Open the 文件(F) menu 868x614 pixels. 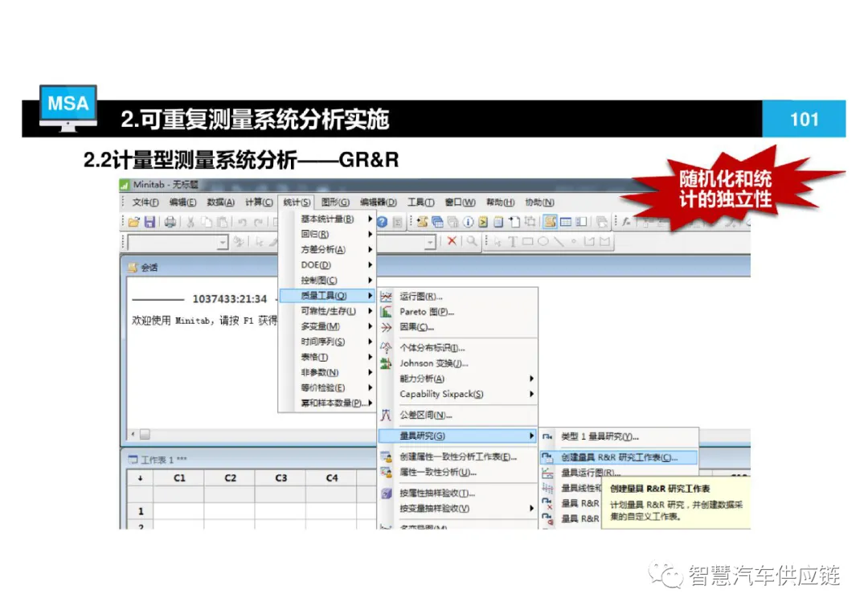145,203
